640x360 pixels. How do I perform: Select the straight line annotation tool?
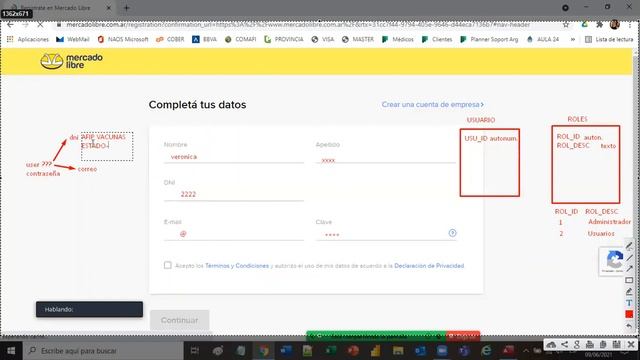[629, 258]
